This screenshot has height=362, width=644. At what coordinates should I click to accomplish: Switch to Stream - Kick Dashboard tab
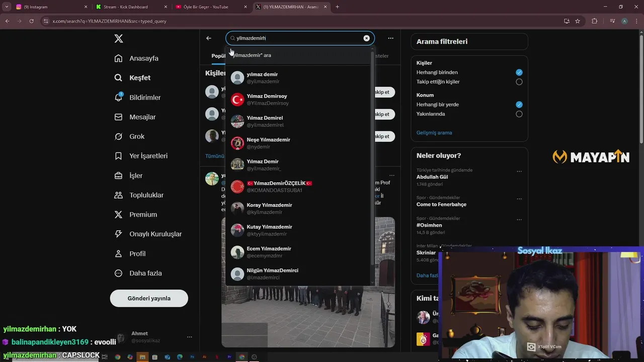click(x=131, y=7)
